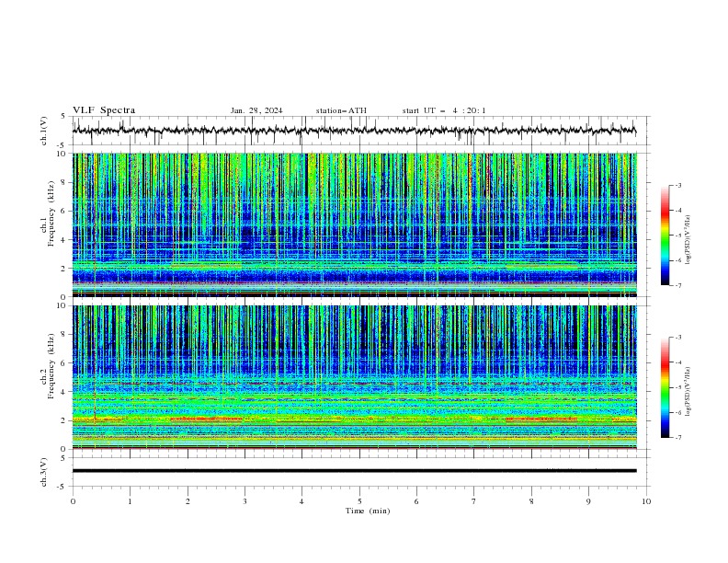The height and width of the screenshot is (563, 728).
Task: Click the ch.1 voltage waveform trace
Action: [354, 131]
